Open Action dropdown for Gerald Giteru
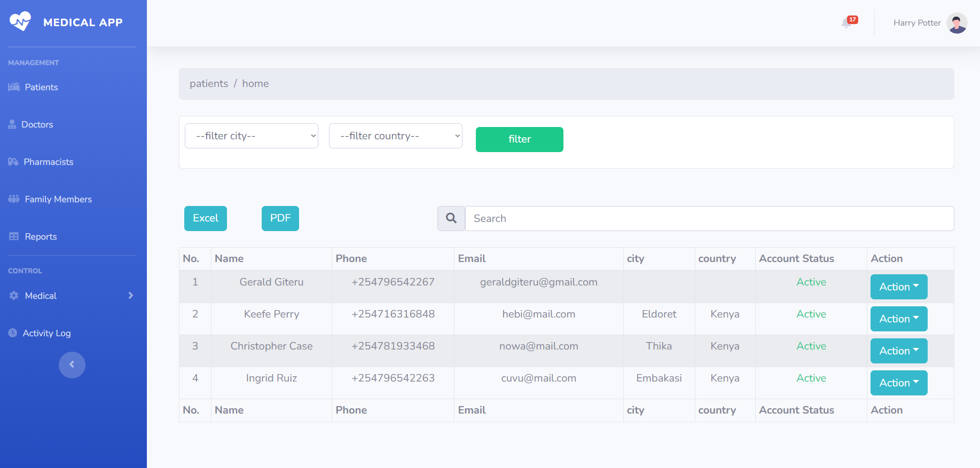Viewport: 980px width, 468px height. (x=899, y=287)
